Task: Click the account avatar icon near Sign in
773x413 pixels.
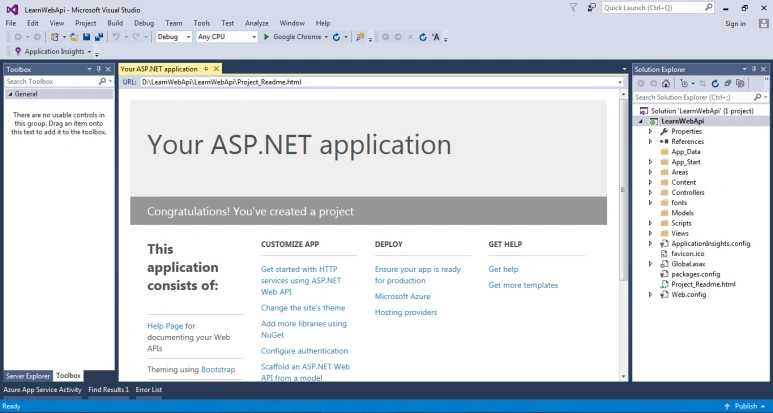Action: (x=764, y=23)
